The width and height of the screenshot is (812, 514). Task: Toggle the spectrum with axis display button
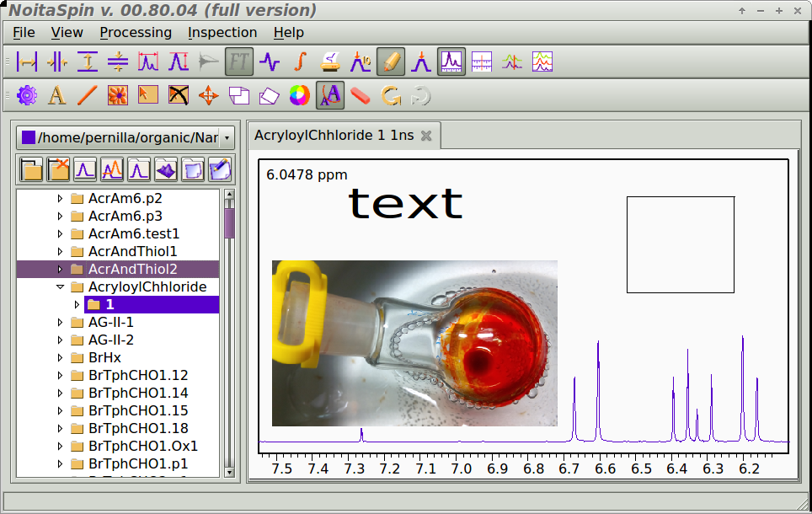tap(451, 62)
